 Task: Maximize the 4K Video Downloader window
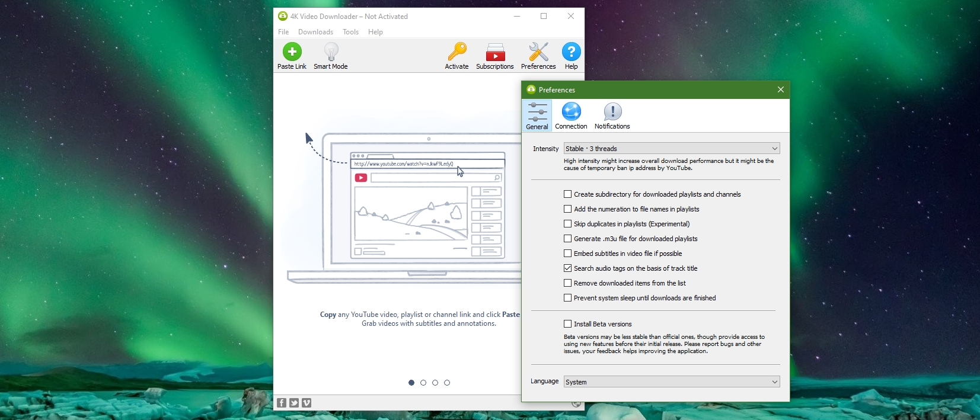(x=544, y=16)
